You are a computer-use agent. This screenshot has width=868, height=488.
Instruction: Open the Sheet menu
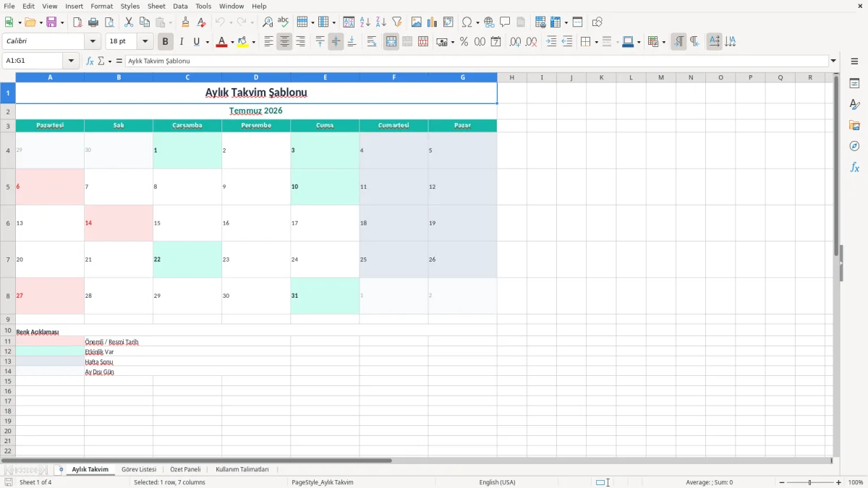click(156, 6)
